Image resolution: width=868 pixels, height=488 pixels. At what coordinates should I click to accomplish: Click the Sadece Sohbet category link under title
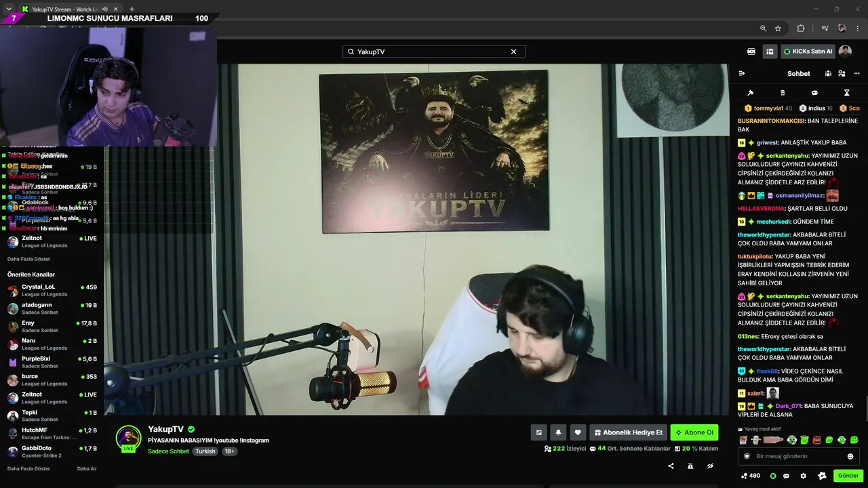pyautogui.click(x=168, y=451)
